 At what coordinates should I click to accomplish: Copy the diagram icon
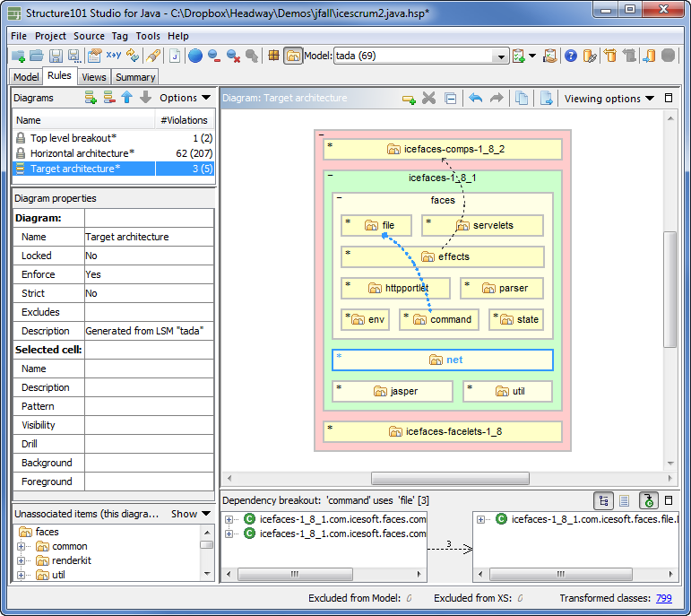point(522,99)
